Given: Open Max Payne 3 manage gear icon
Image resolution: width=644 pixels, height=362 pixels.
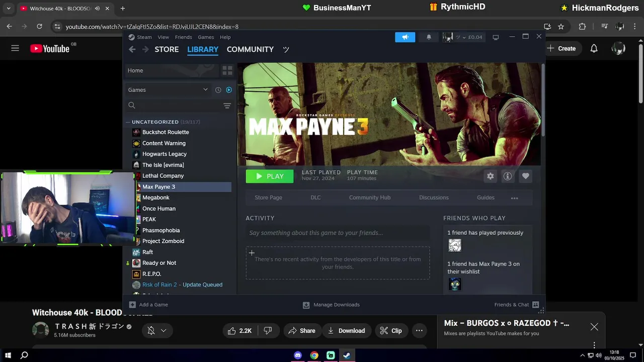Looking at the screenshot, I should (x=490, y=176).
